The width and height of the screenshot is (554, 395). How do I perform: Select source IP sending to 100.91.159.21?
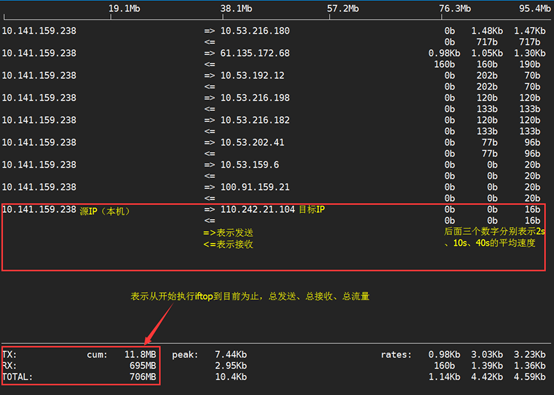click(39, 187)
